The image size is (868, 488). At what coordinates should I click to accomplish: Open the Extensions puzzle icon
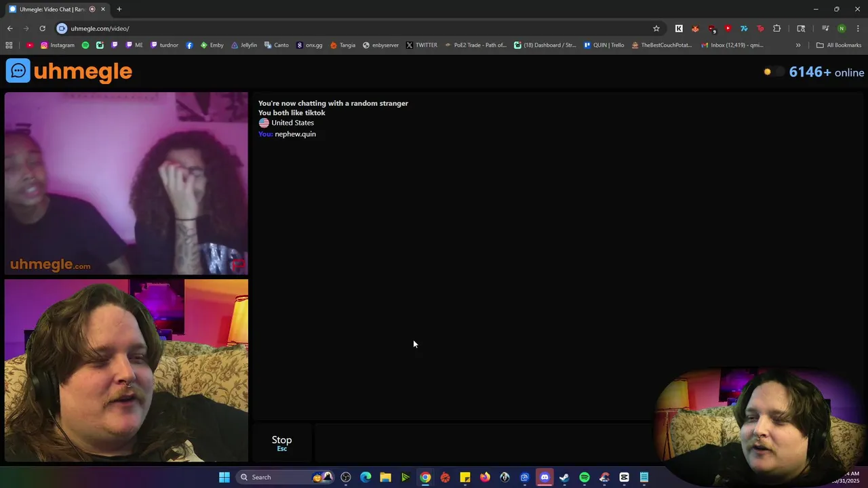click(x=776, y=28)
